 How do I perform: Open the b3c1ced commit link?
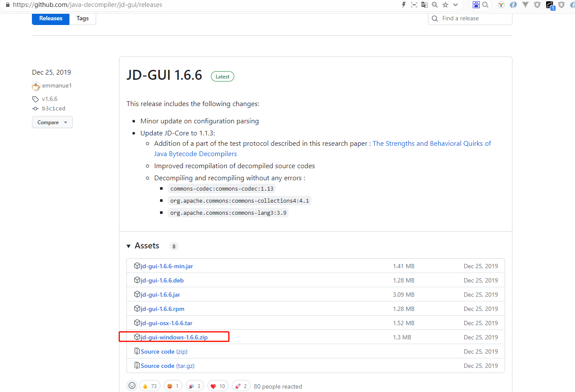click(x=53, y=109)
